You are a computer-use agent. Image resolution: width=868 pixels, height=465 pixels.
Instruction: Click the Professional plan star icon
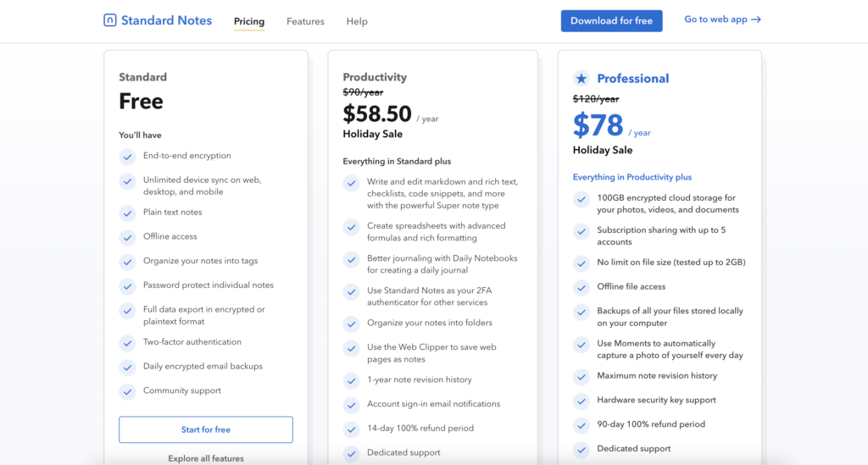[581, 79]
